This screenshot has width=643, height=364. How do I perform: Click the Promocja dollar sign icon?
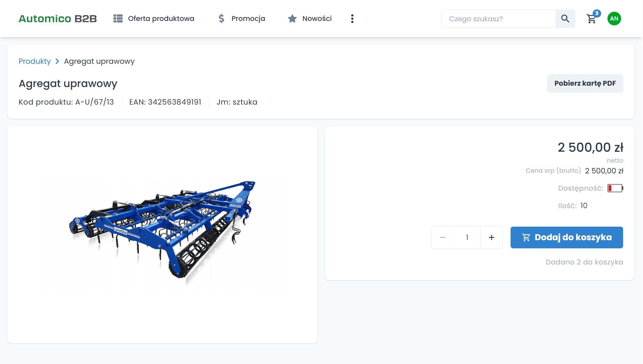click(221, 19)
